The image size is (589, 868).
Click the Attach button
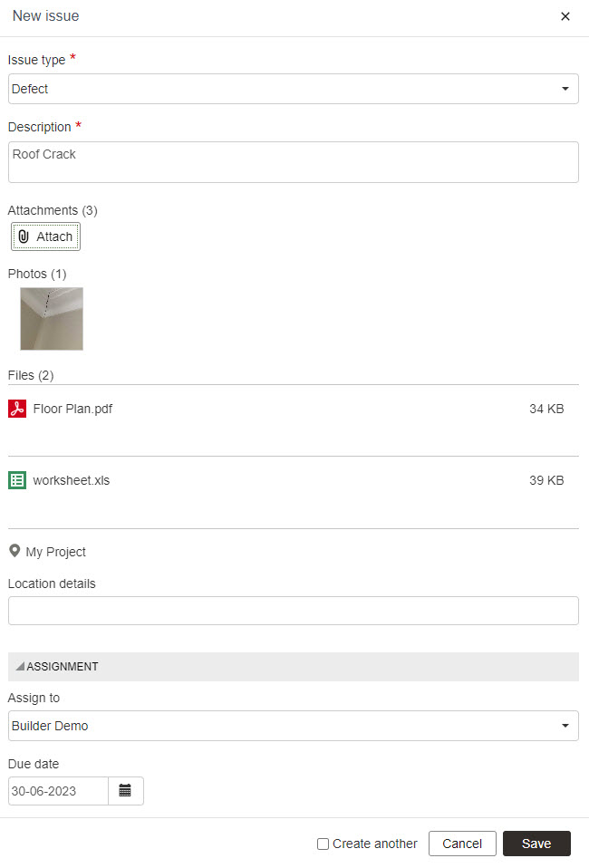(46, 236)
